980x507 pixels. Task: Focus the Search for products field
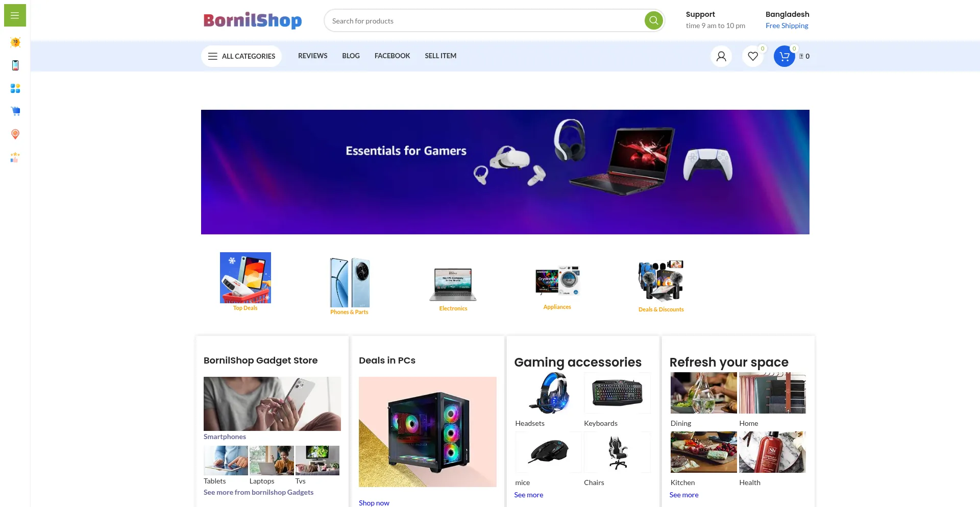[485, 21]
